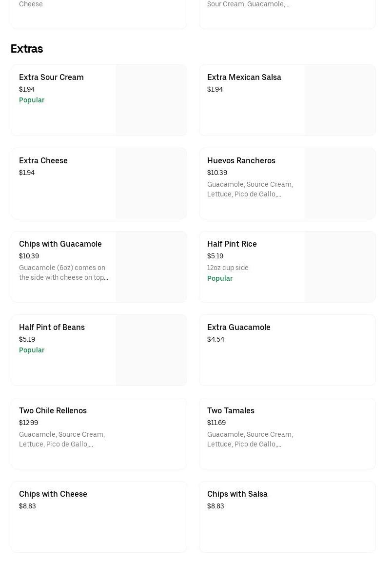Click the Half Pint of Beans image thumbnail
This screenshot has width=392, height=562.
coord(151,350)
